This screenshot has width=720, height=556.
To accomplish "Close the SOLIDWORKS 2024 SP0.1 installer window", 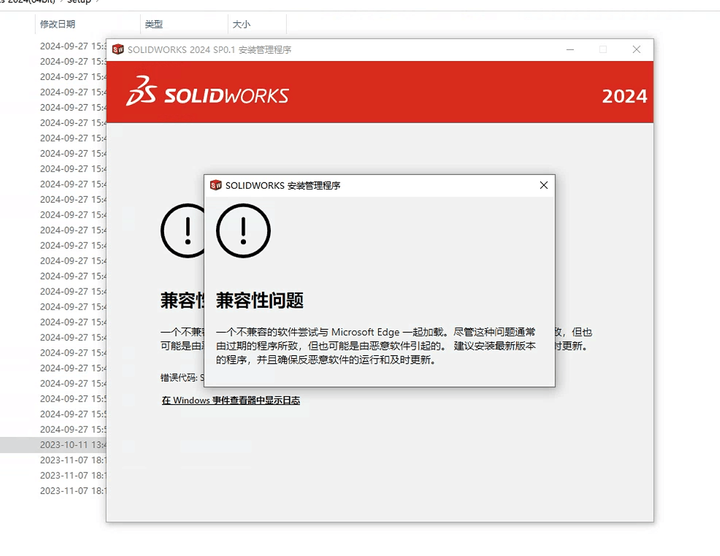I will [x=636, y=50].
